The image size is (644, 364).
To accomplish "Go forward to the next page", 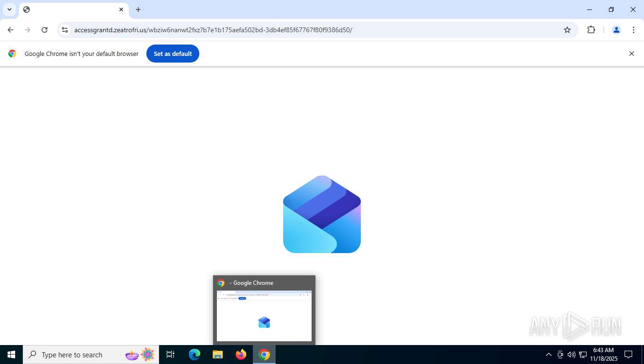I will pos(27,30).
